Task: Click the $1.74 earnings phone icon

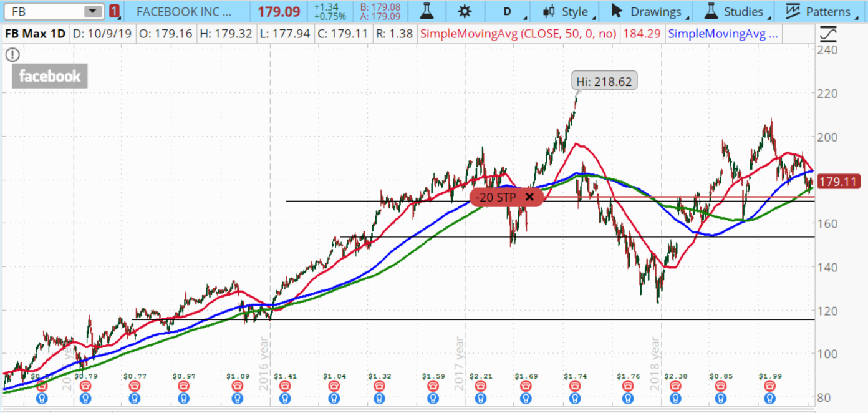Action: 574,386
